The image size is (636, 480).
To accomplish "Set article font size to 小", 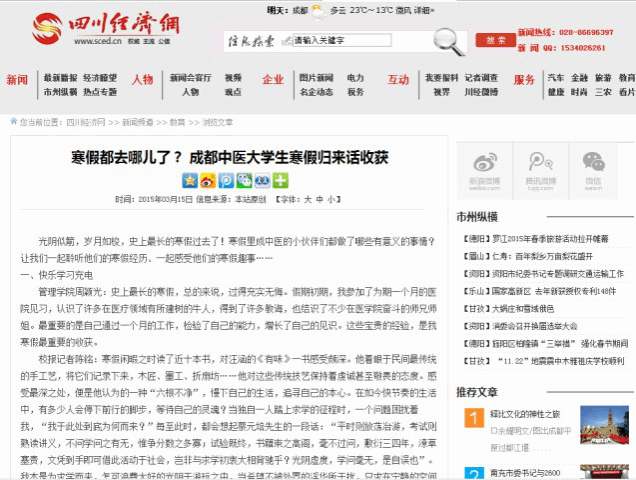I will click(331, 199).
